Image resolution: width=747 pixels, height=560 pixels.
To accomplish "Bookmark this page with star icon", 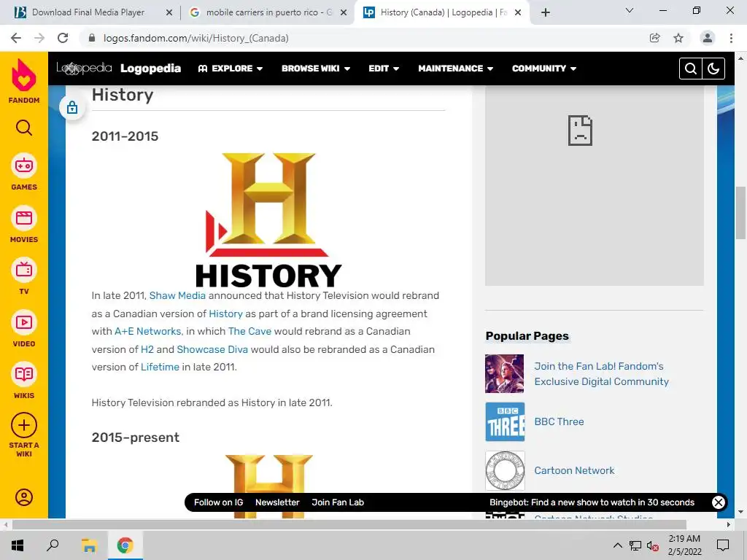I will click(x=678, y=38).
